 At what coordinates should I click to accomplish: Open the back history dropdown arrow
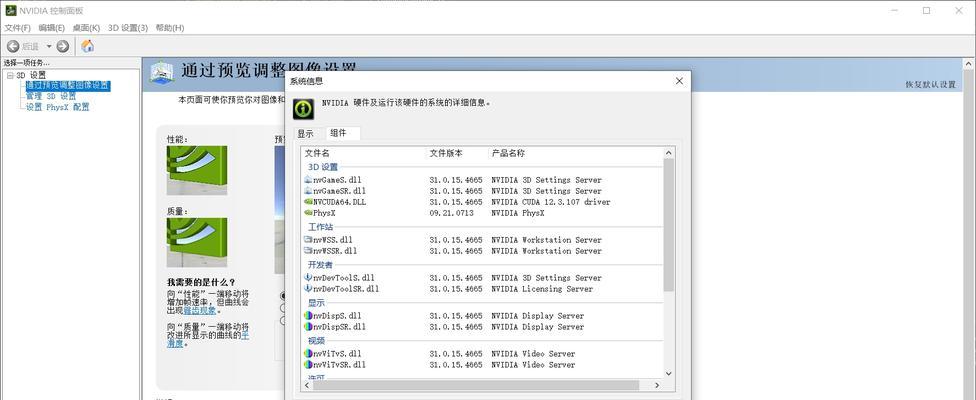pos(49,46)
